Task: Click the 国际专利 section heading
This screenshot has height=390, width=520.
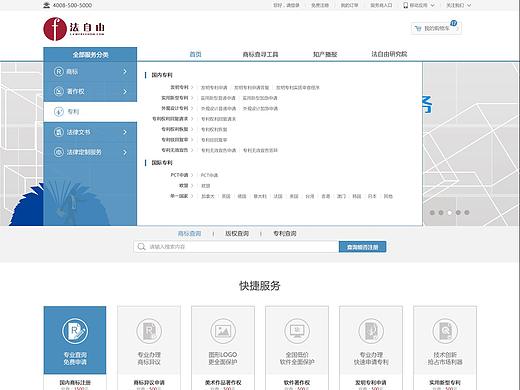Action: tap(162, 163)
